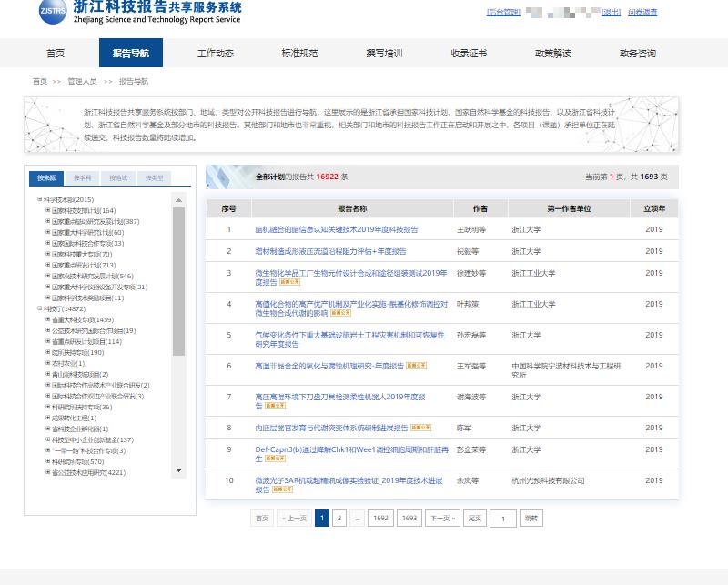The width and height of the screenshot is (728, 585).
Task: Click the ZJSTRS logo icon
Action: pos(54,11)
